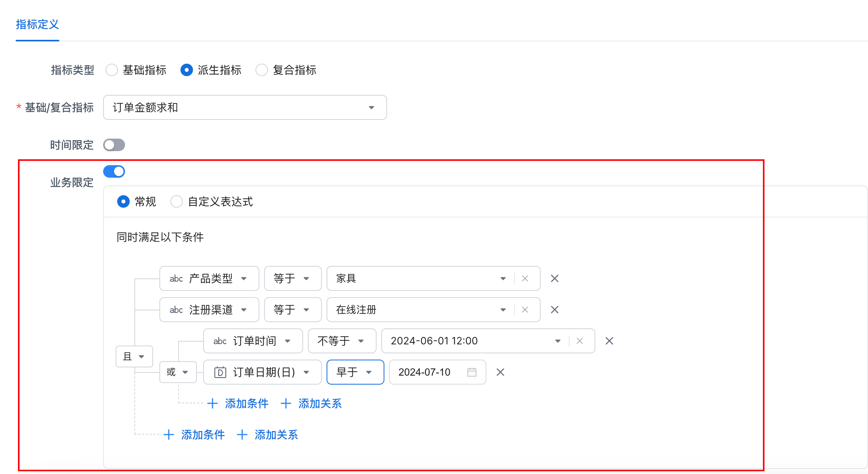Open the 早于 comparison dropdown
The image size is (868, 474).
click(x=355, y=372)
